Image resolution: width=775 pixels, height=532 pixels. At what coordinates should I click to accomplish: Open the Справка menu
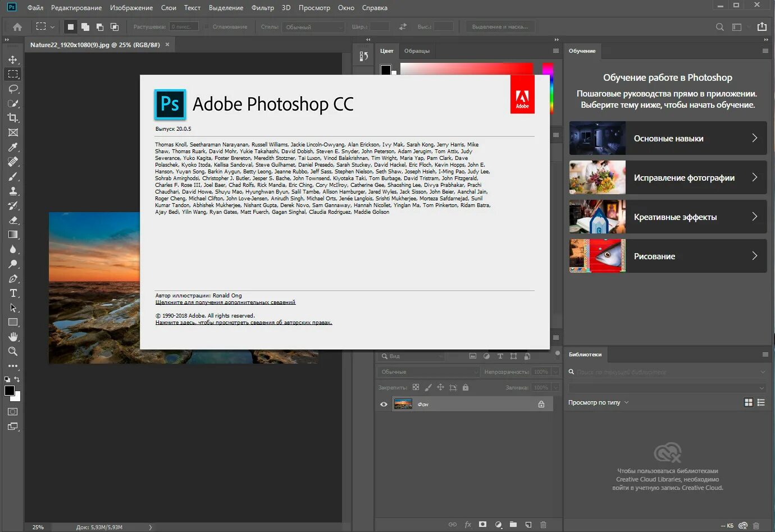(x=375, y=8)
